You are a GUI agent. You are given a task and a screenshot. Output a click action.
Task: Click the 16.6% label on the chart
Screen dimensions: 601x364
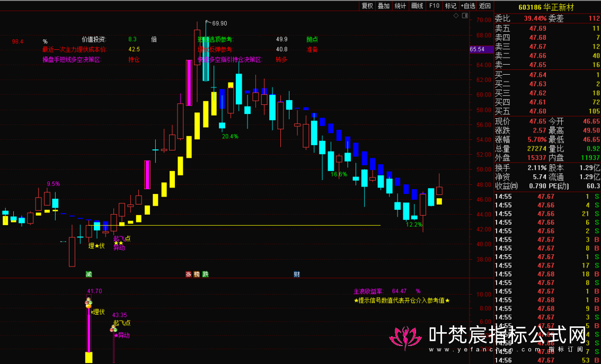click(x=339, y=174)
